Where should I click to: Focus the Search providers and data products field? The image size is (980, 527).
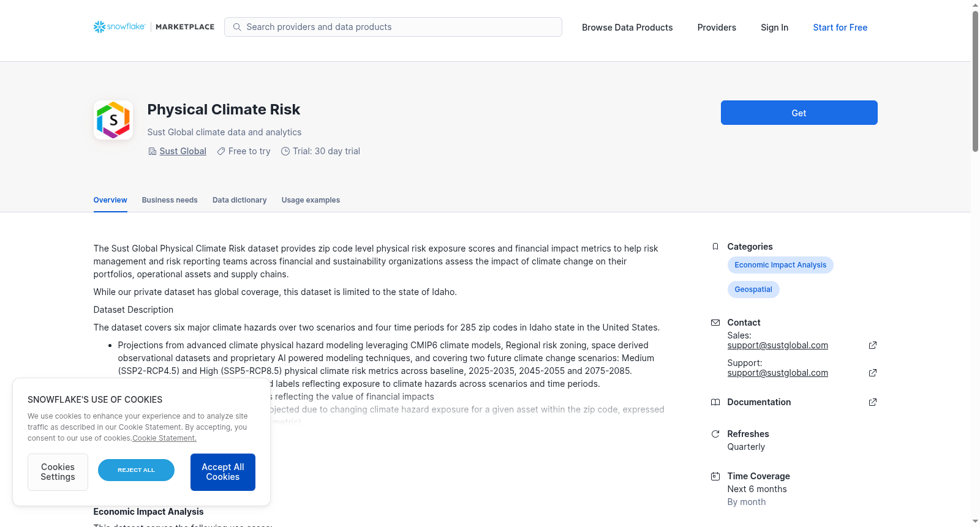pos(393,27)
